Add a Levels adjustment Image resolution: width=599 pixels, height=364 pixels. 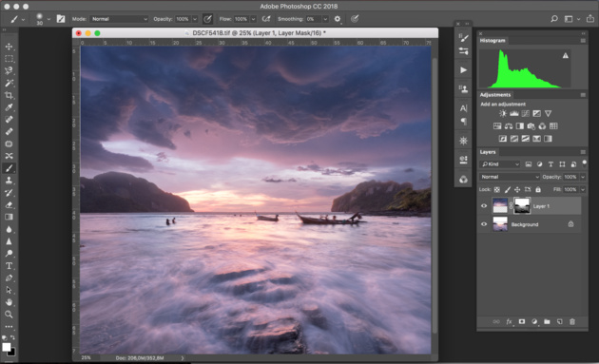point(514,113)
